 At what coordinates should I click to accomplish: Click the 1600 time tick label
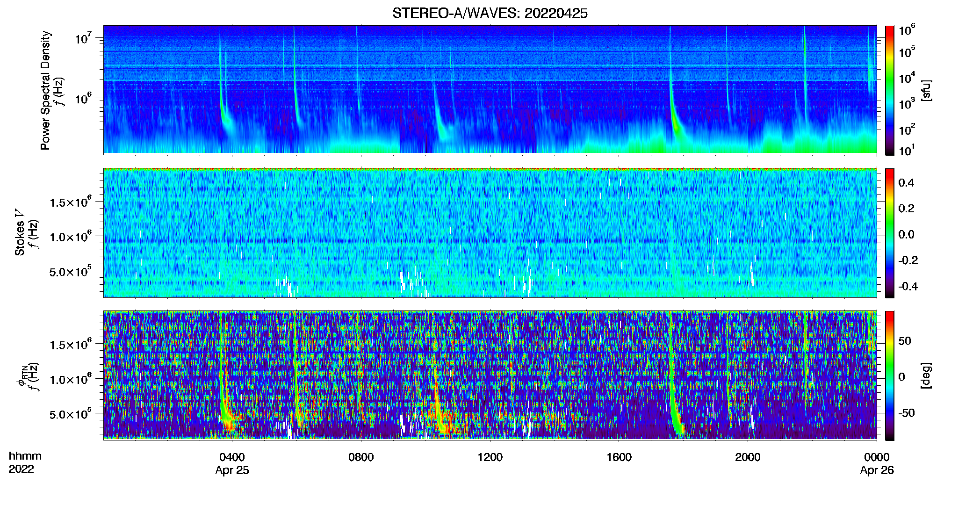(619, 457)
